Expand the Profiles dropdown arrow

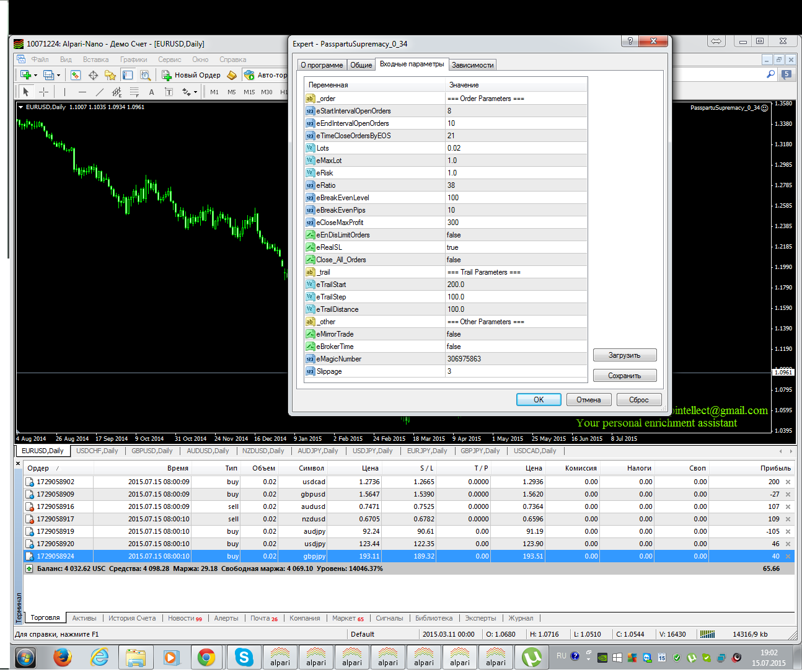pos(58,76)
